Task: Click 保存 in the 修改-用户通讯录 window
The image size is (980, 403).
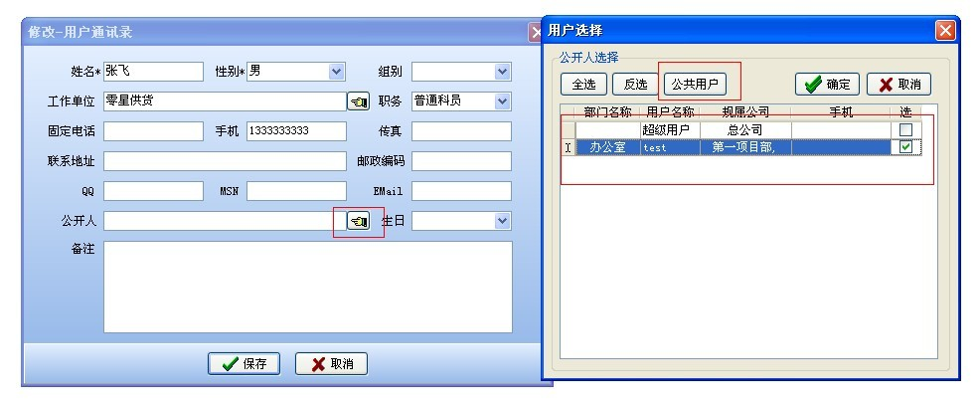Action: click(244, 363)
